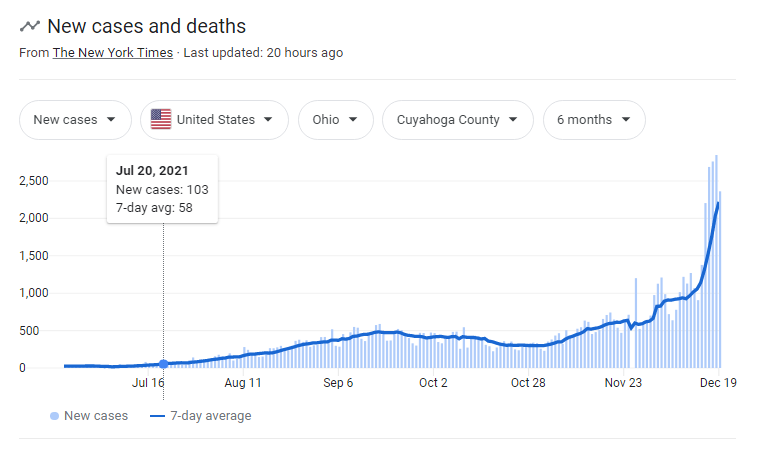The width and height of the screenshot is (773, 452).
Task: Click the Nov 23 date label
Action: (x=623, y=383)
